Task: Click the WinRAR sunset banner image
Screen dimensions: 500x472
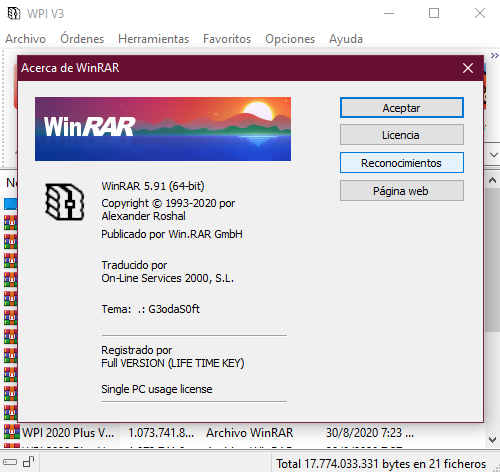Action: click(163, 129)
